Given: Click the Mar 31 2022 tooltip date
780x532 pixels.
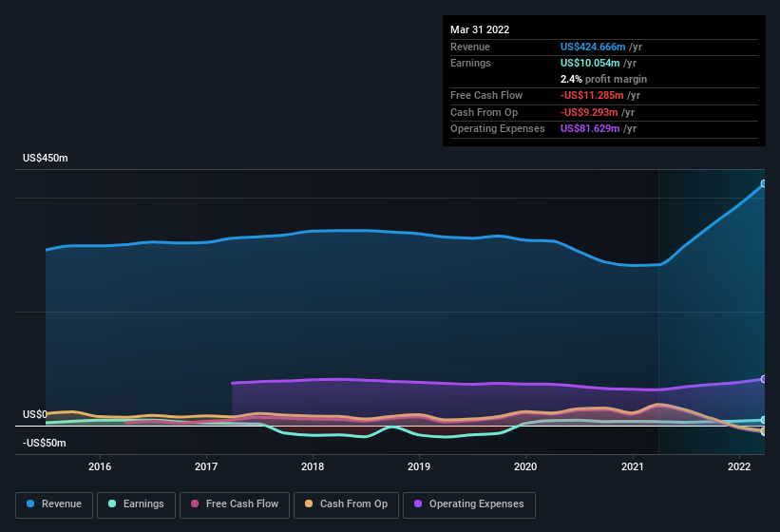Looking at the screenshot, I should click(x=480, y=29).
